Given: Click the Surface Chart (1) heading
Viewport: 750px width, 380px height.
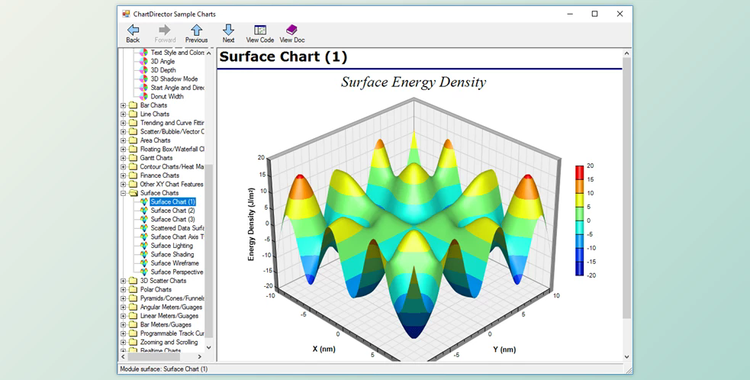Looking at the screenshot, I should point(283,57).
